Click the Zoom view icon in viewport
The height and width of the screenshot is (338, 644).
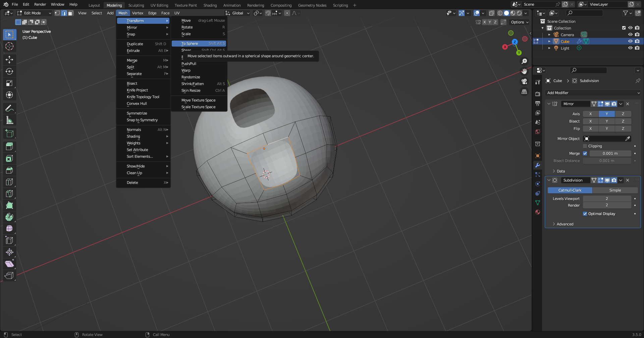(524, 61)
